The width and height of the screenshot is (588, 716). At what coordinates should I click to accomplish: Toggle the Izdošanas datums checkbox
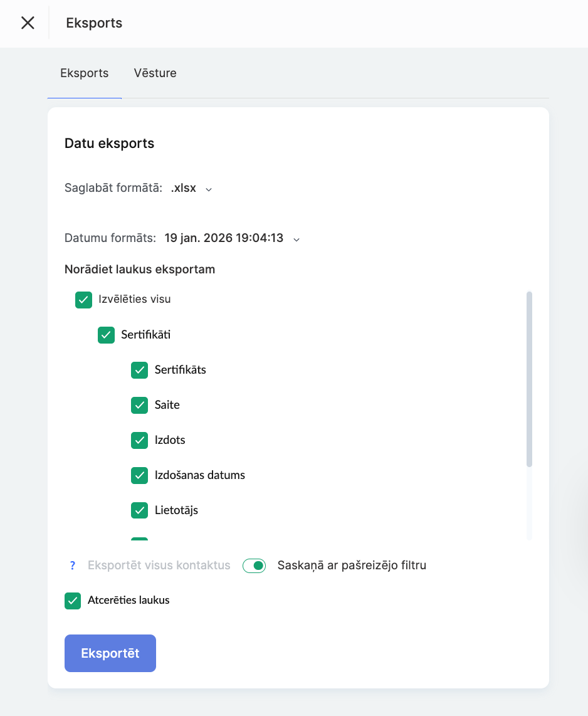[x=139, y=475]
